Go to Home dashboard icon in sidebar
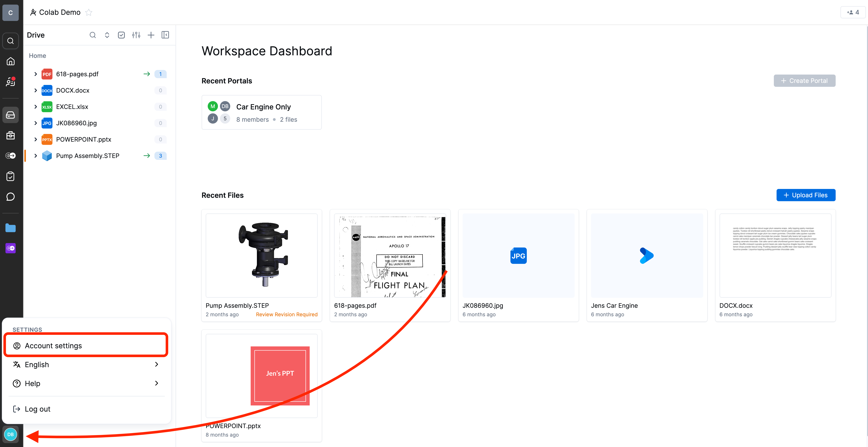This screenshot has width=868, height=447. (10, 61)
